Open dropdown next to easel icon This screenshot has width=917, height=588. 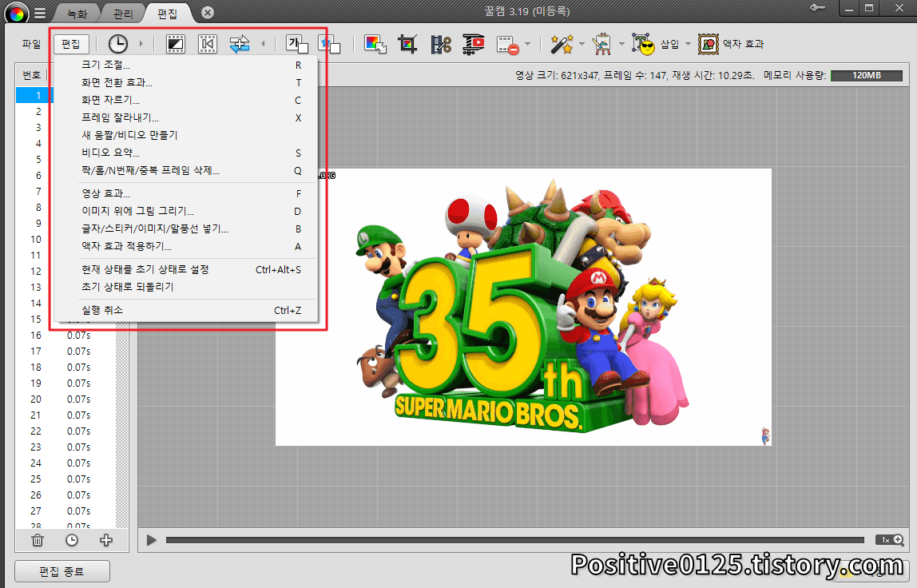click(621, 44)
